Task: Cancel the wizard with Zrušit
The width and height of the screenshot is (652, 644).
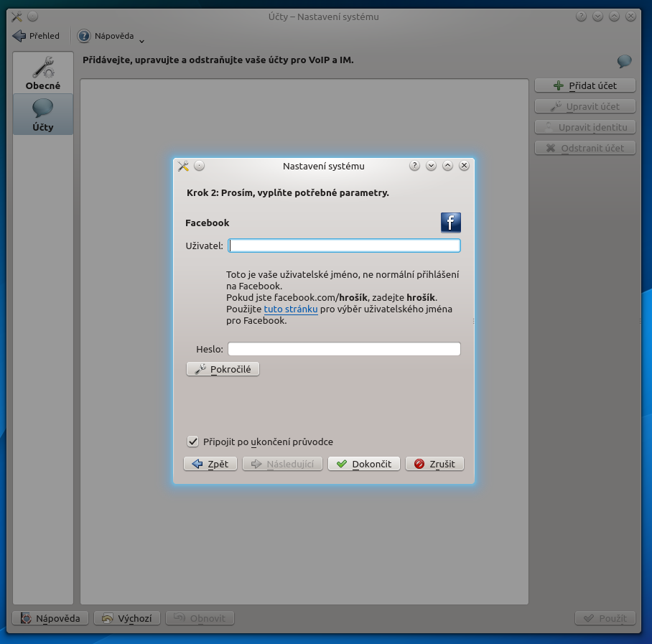Action: click(x=434, y=464)
